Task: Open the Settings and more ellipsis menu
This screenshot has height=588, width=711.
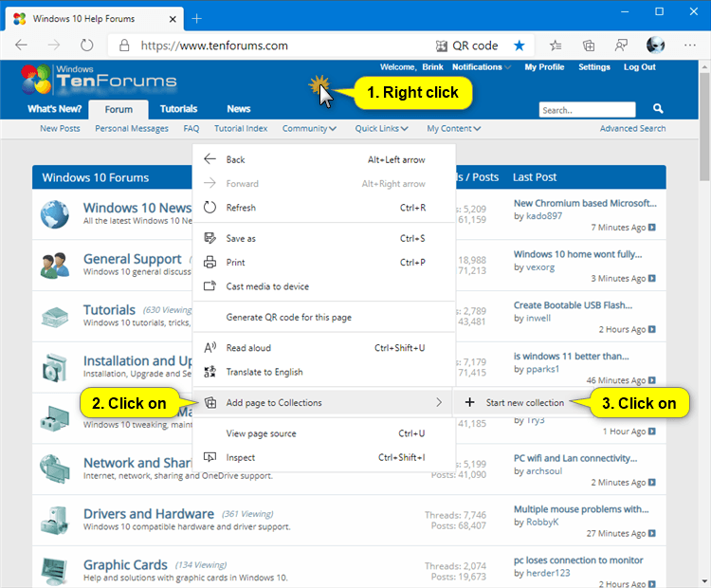Action: pos(690,45)
